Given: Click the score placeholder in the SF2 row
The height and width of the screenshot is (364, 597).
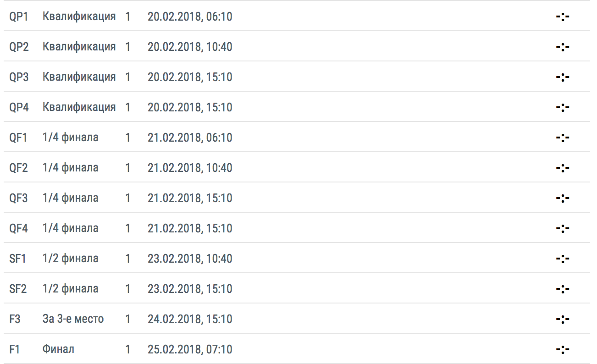Looking at the screenshot, I should (562, 289).
